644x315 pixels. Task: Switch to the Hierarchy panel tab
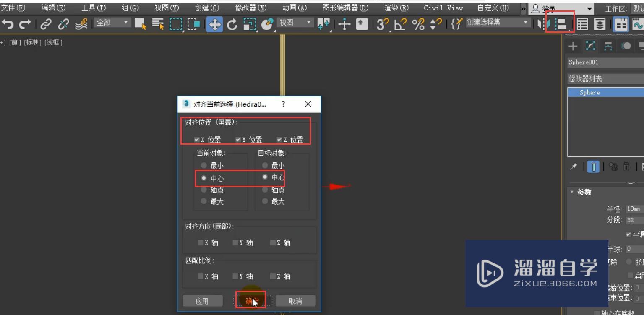click(x=608, y=46)
